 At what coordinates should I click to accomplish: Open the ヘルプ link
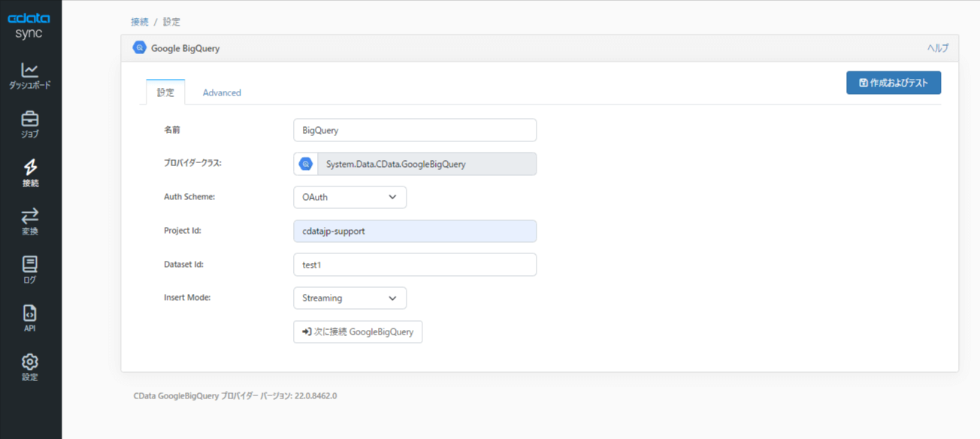[x=937, y=48]
